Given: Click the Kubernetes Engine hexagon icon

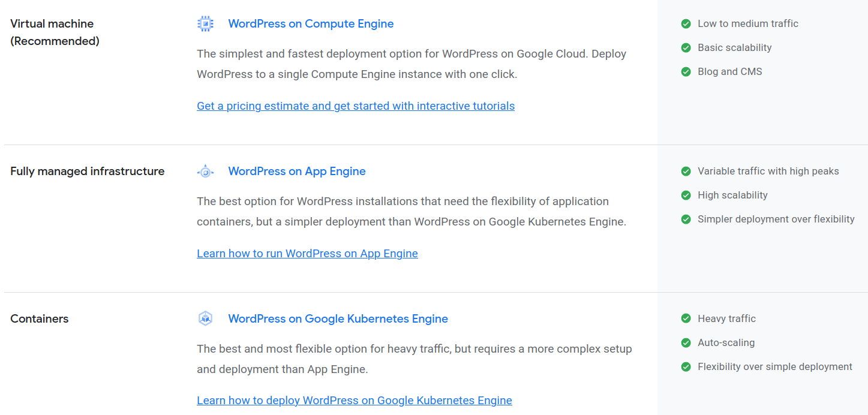Looking at the screenshot, I should pos(205,319).
